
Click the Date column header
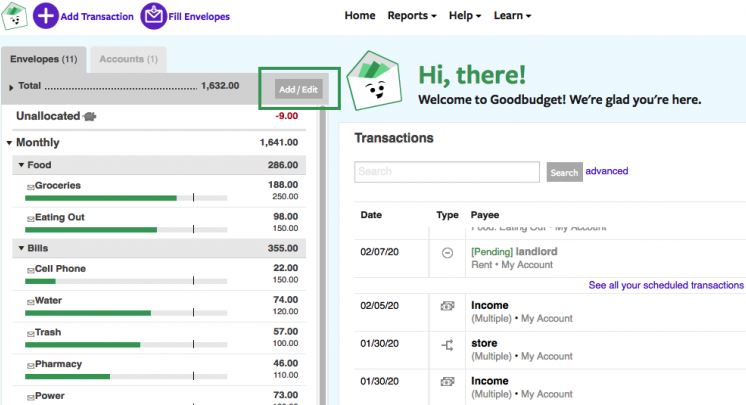[371, 215]
